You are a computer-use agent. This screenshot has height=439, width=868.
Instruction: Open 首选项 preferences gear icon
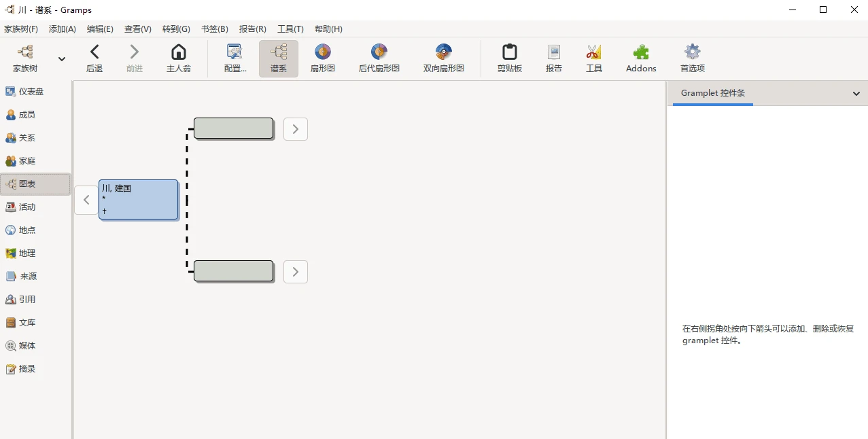[692, 58]
